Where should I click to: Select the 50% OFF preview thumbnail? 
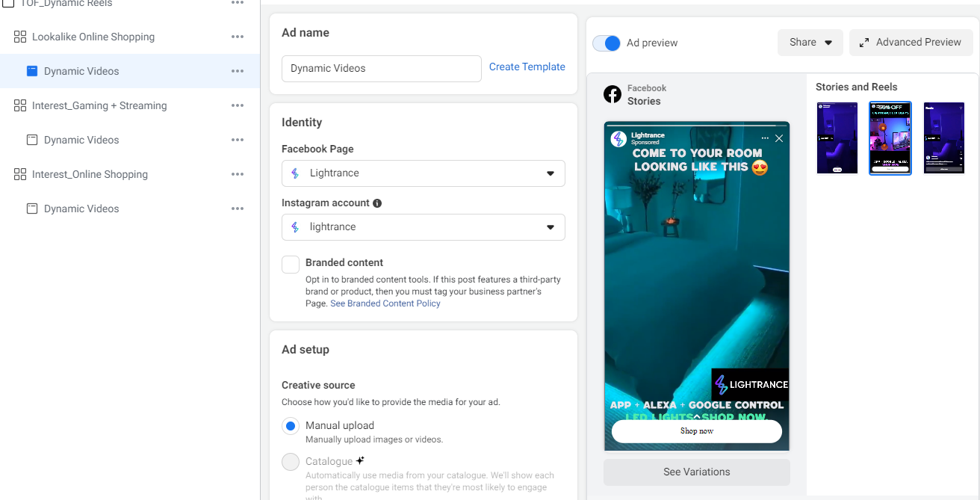click(890, 138)
